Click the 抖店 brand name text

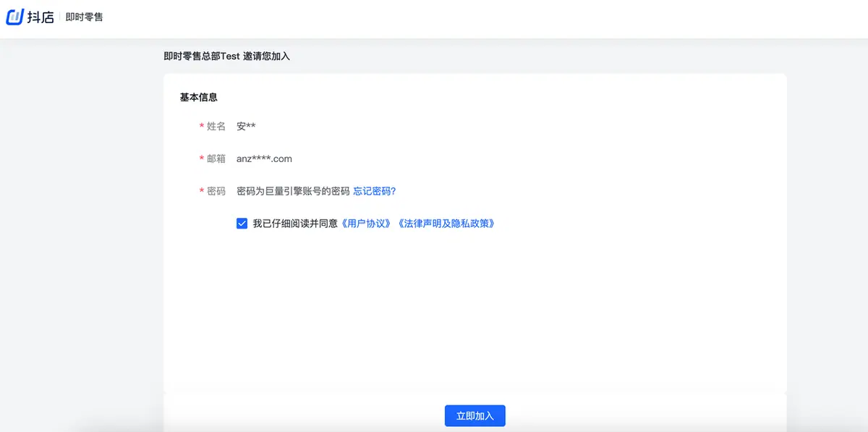(x=41, y=17)
